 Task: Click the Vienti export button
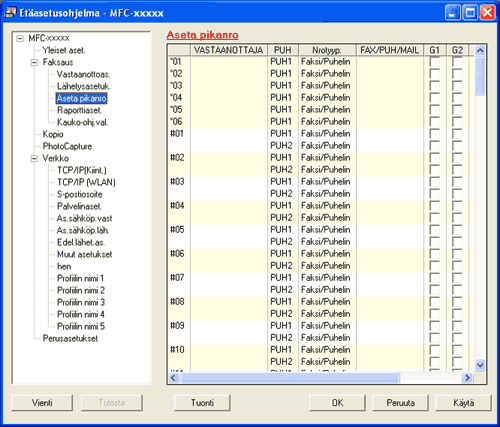42,403
